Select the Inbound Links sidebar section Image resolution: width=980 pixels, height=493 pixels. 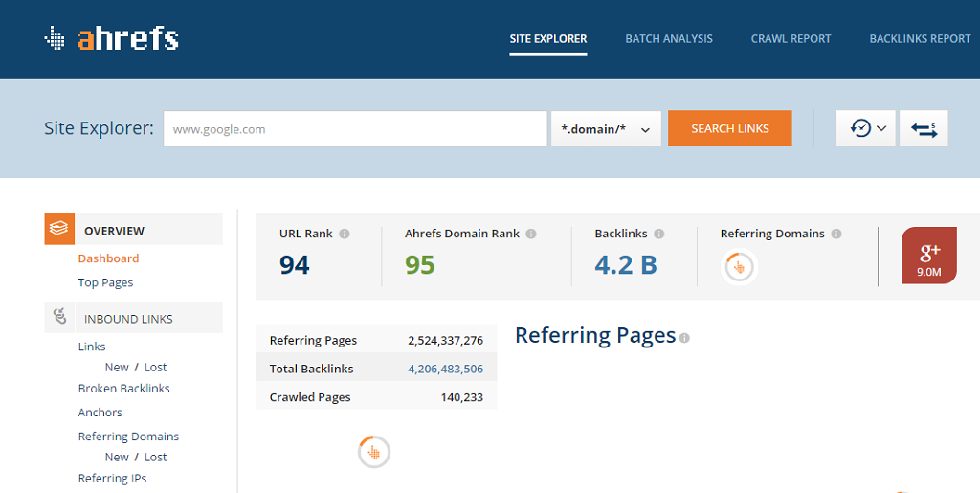(133, 318)
